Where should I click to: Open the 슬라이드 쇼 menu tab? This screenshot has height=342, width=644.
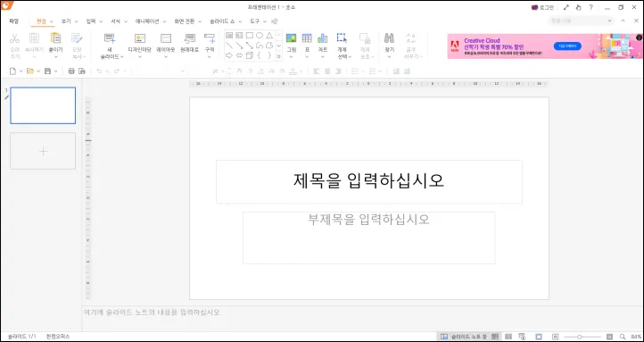pyautogui.click(x=222, y=21)
